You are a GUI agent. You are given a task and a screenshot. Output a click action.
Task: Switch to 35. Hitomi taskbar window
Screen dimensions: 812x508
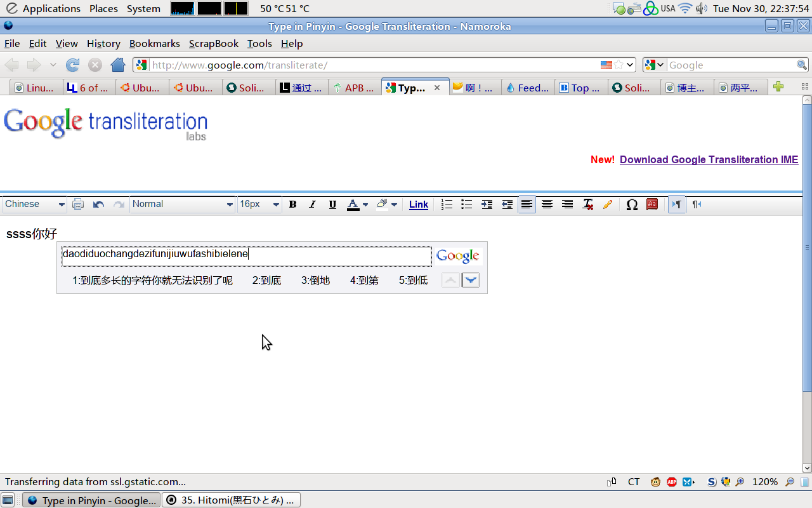coord(231,500)
